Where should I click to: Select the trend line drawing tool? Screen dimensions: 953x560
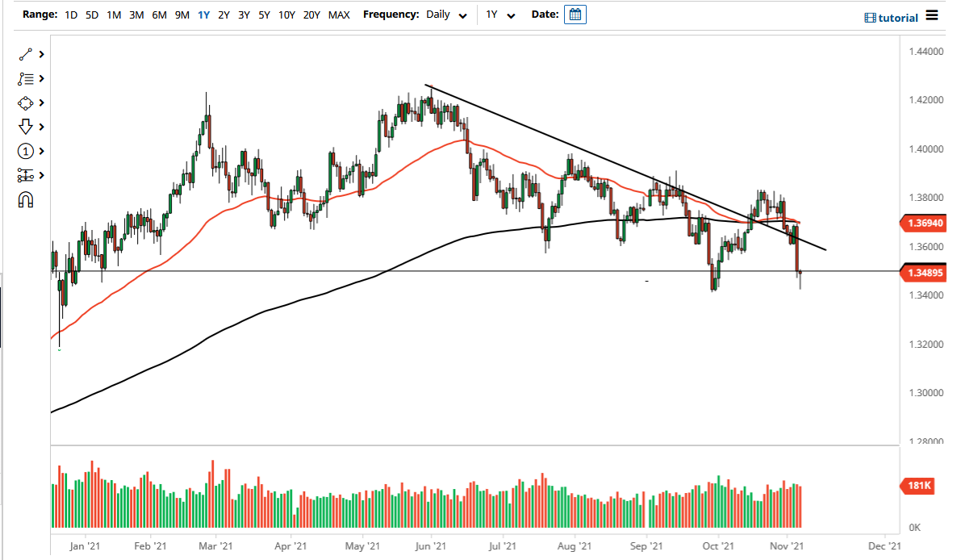click(x=23, y=54)
